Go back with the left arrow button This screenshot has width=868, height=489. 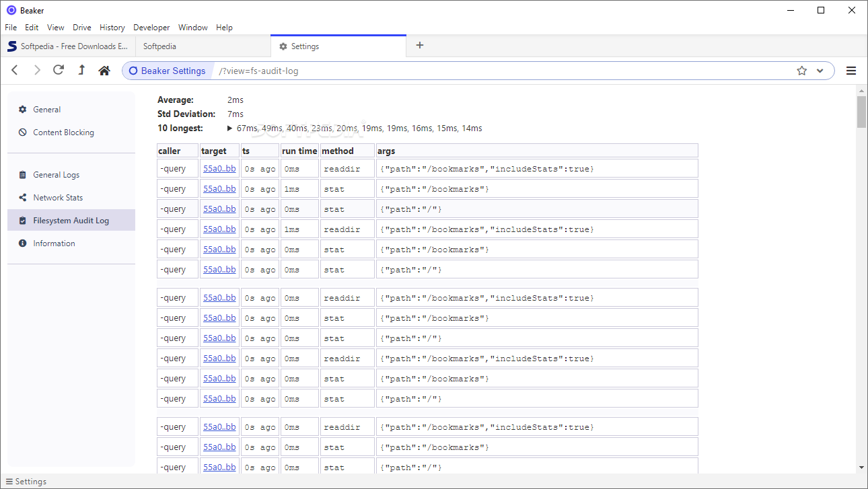point(15,71)
